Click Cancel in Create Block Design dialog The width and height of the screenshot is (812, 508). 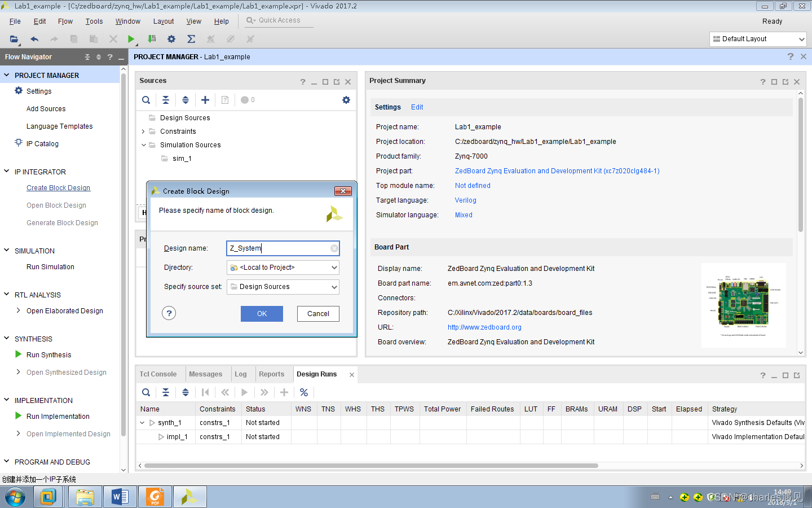pos(318,314)
